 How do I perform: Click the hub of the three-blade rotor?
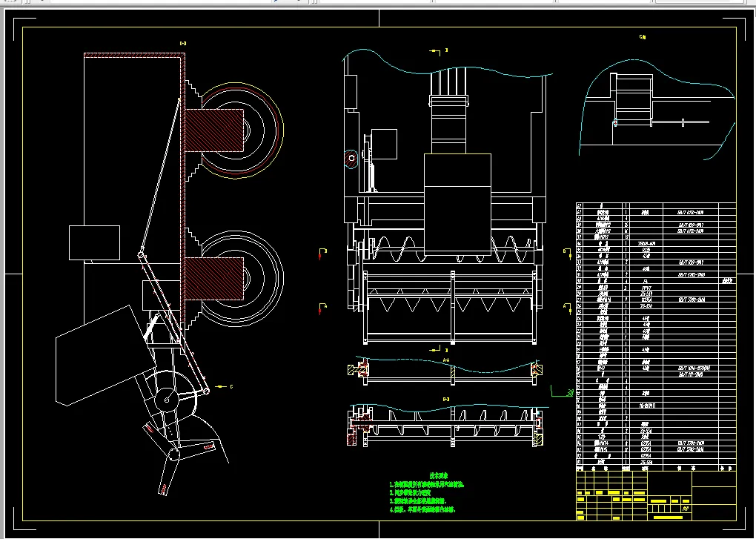tap(173, 454)
